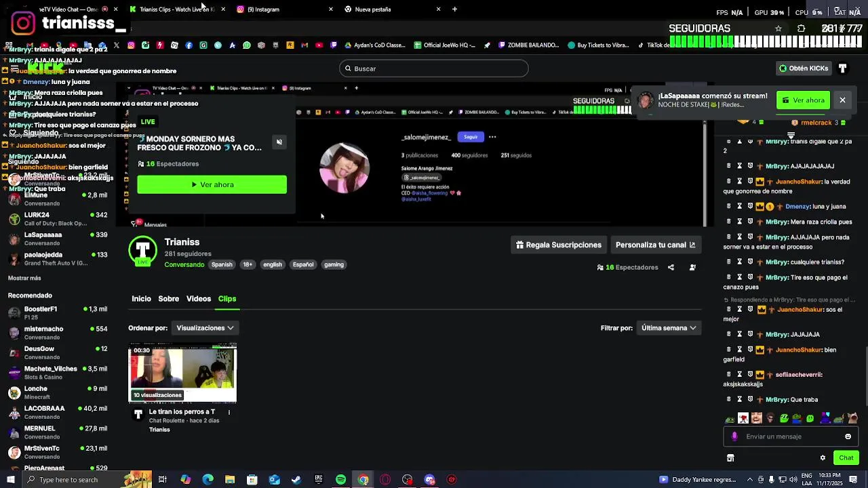868x488 pixels.
Task: Open the Steam icon in taskbar
Action: point(296,480)
